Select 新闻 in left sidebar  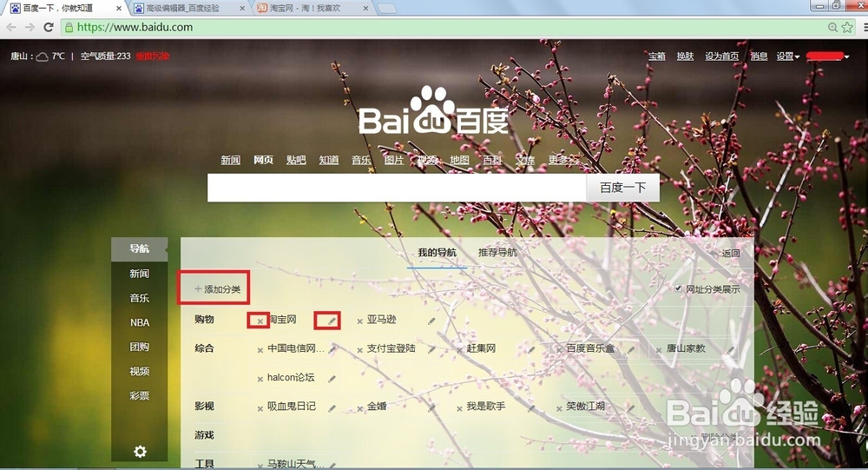(x=140, y=274)
